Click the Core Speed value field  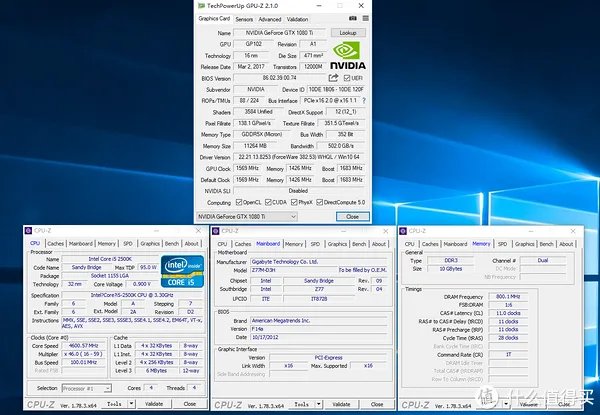(x=83, y=345)
